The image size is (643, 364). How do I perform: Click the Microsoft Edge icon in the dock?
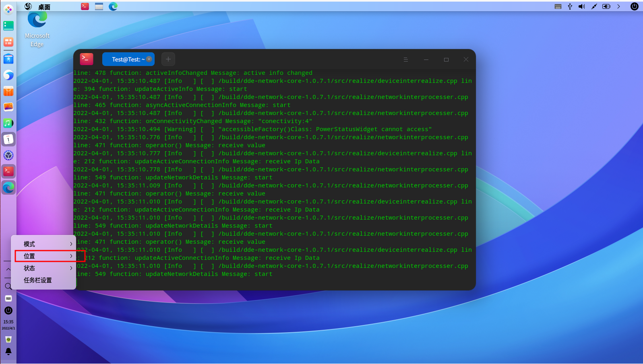point(8,187)
